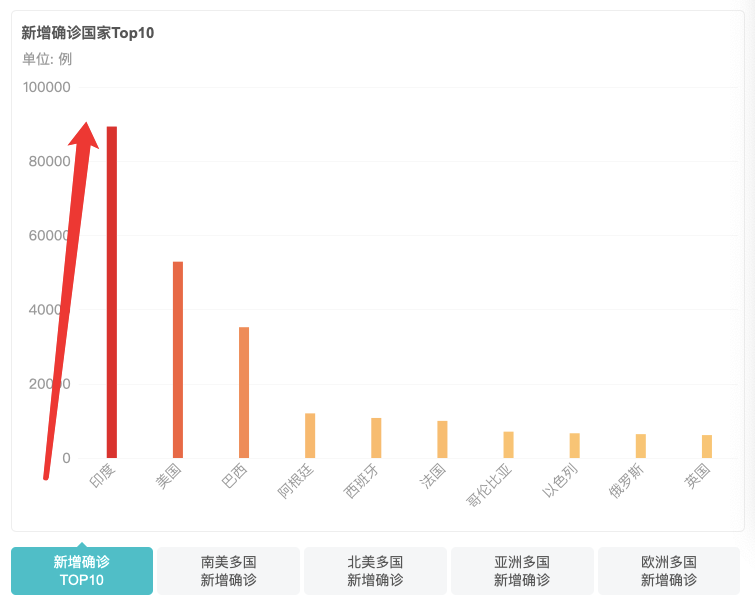Click the 印度 bar in chart

112,292
